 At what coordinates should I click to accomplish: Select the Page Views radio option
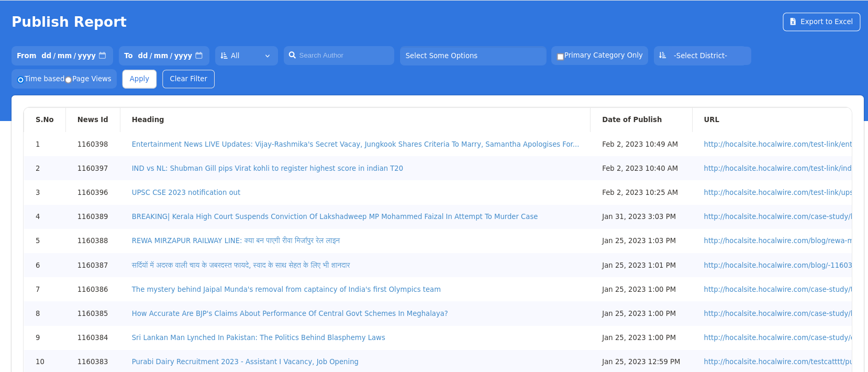point(68,80)
